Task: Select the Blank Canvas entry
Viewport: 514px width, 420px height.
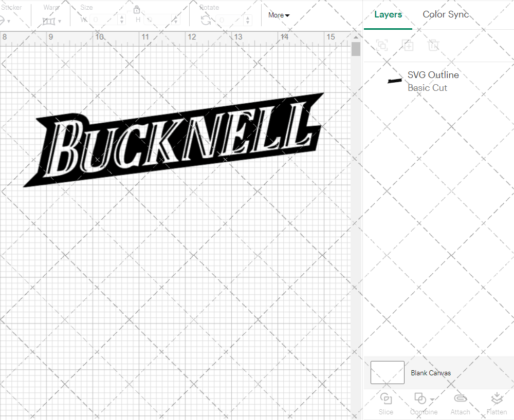Action: (431, 373)
